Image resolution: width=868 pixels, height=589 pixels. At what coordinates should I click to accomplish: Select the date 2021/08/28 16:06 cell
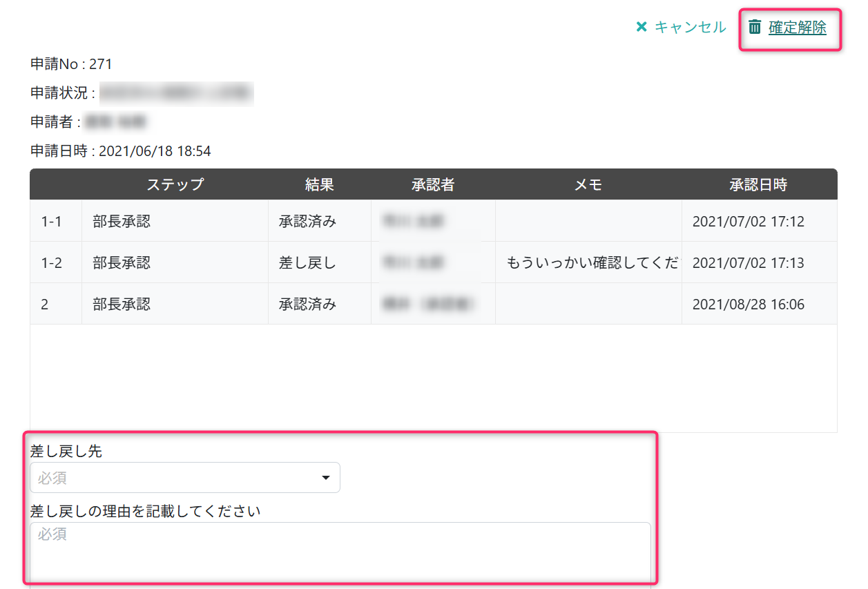(x=748, y=305)
